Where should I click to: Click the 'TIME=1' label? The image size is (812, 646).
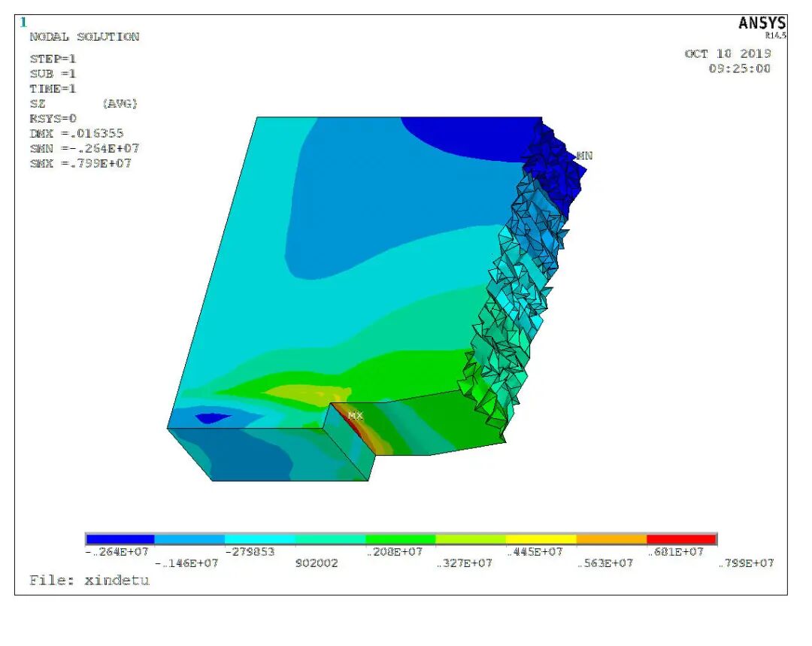(x=53, y=89)
